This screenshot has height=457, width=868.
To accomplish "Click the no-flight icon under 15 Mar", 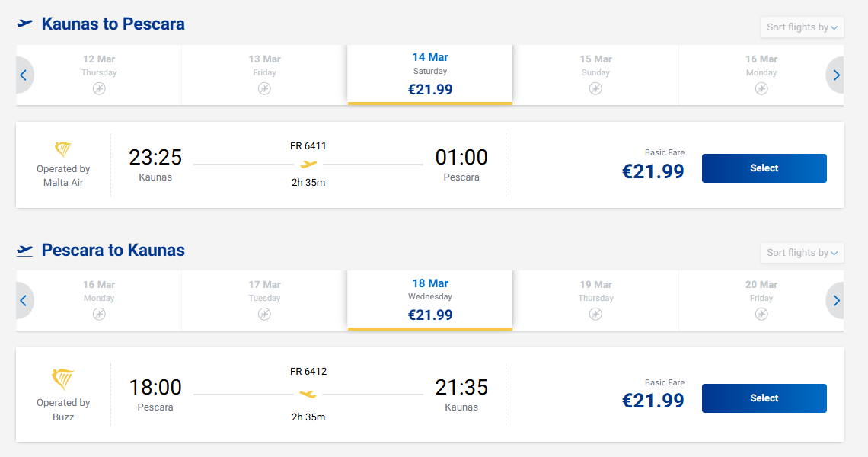I will [595, 88].
